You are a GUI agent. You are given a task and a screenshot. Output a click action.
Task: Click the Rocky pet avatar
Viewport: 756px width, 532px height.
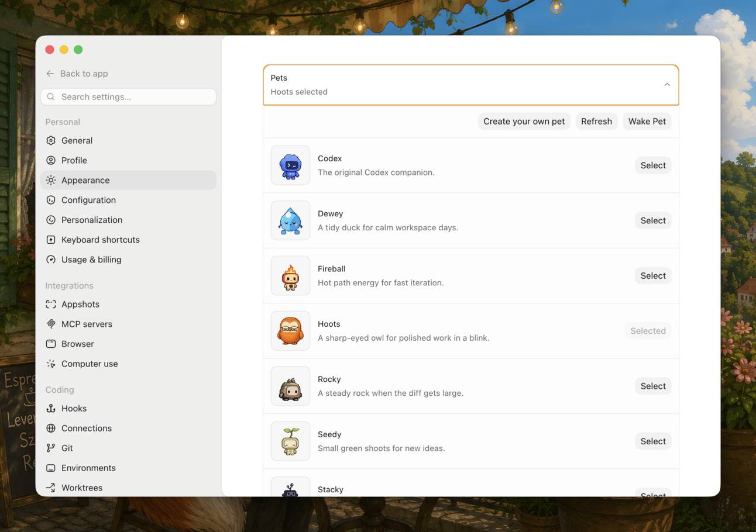(290, 386)
